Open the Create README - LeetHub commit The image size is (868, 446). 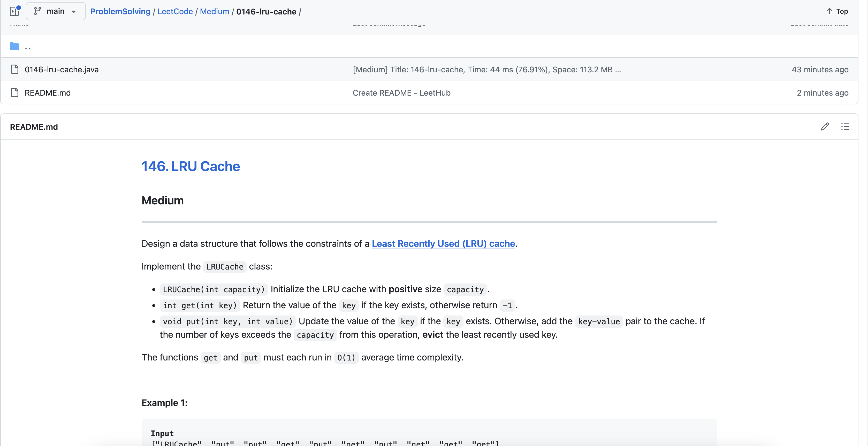click(401, 93)
